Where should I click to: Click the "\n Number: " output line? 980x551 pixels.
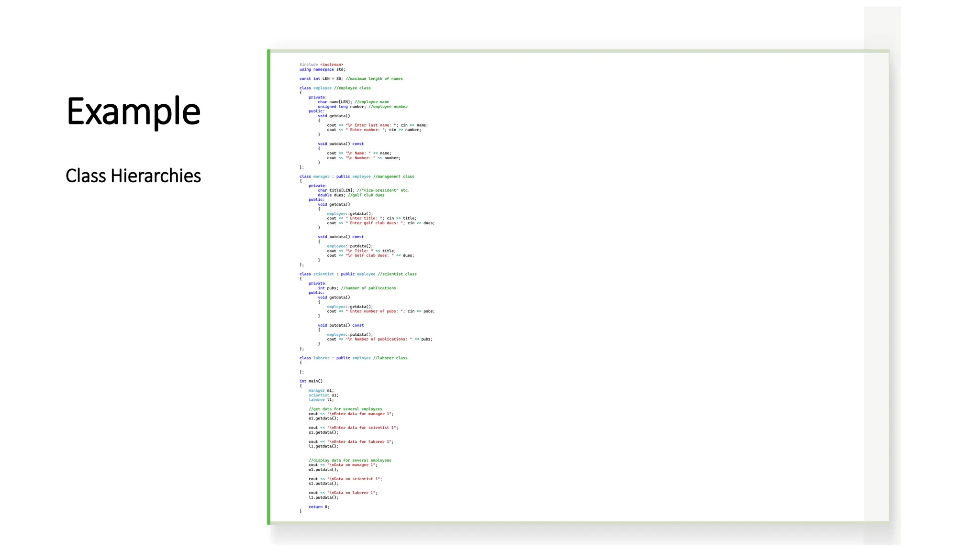(363, 158)
